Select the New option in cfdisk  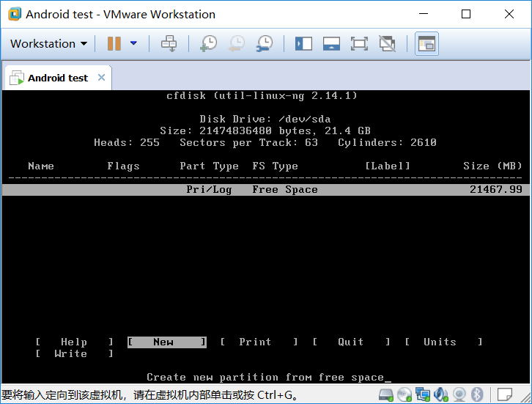click(166, 342)
